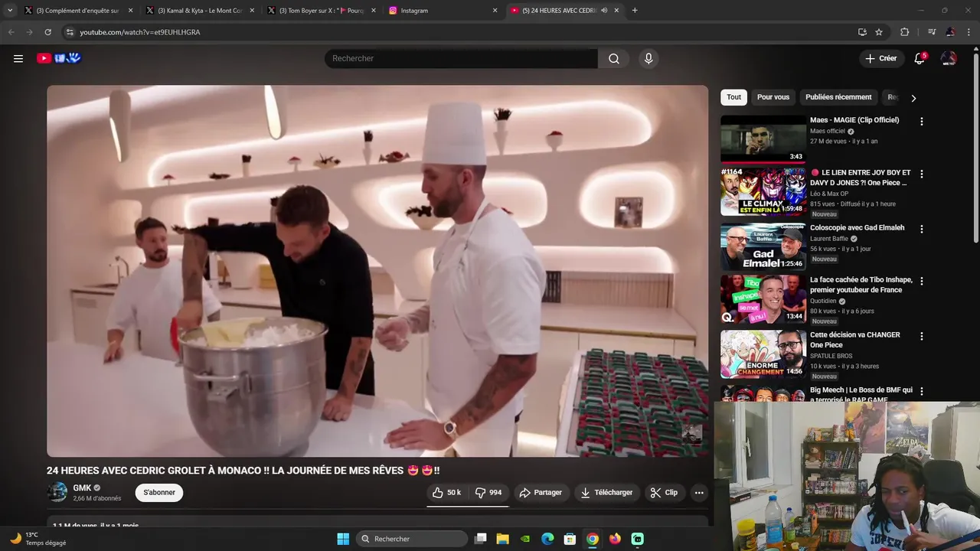Switch to the Complément d'enquête X tab
Screen dimensions: 980x551
(79, 11)
